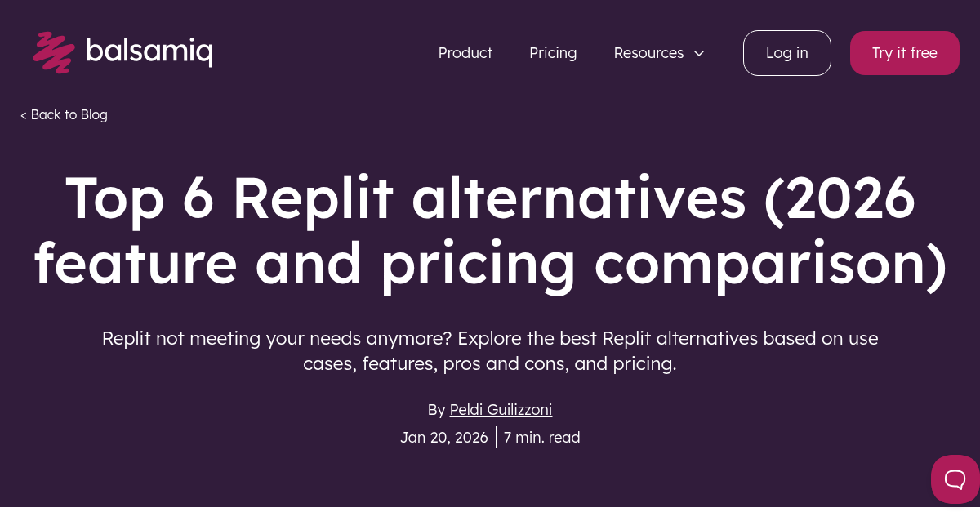Screen dimensions: 980x512
Task: Click the Top 6 Replit alternatives headline
Action: [490, 200]
